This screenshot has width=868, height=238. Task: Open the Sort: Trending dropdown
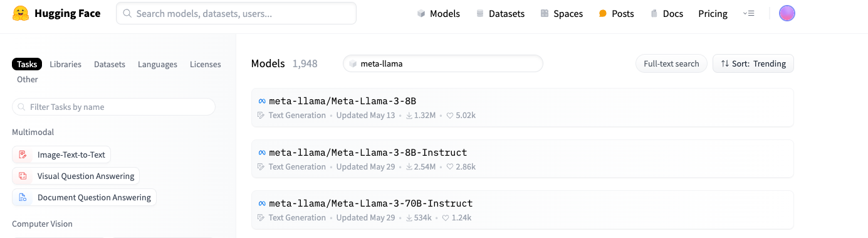pos(753,63)
